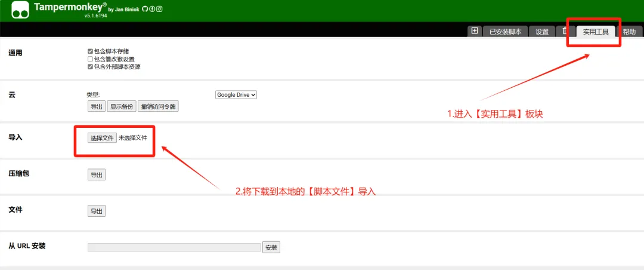Screen dimensions: 644x270
Task: Click the 压缩包 section label
Action: click(19, 173)
